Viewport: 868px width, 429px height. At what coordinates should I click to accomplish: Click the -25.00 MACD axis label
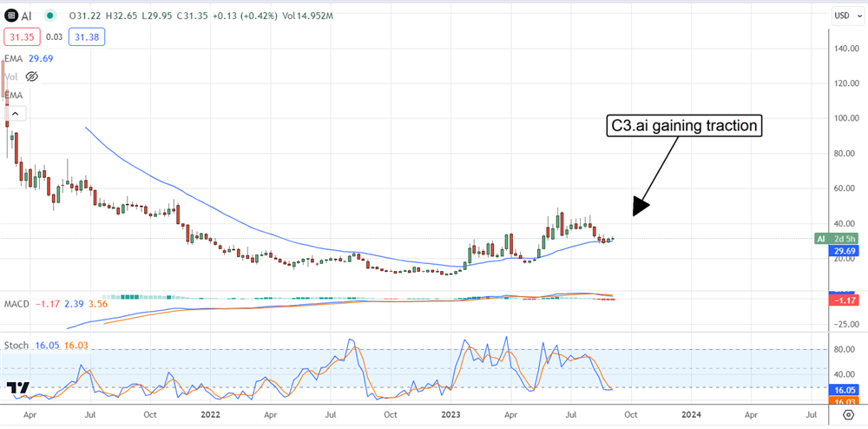click(847, 325)
